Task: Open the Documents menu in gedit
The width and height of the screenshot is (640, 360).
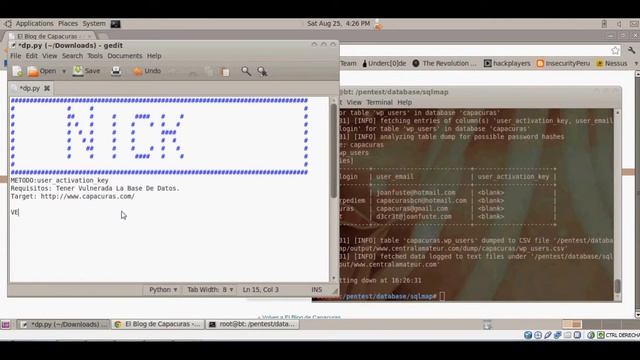Action: pyautogui.click(x=124, y=56)
